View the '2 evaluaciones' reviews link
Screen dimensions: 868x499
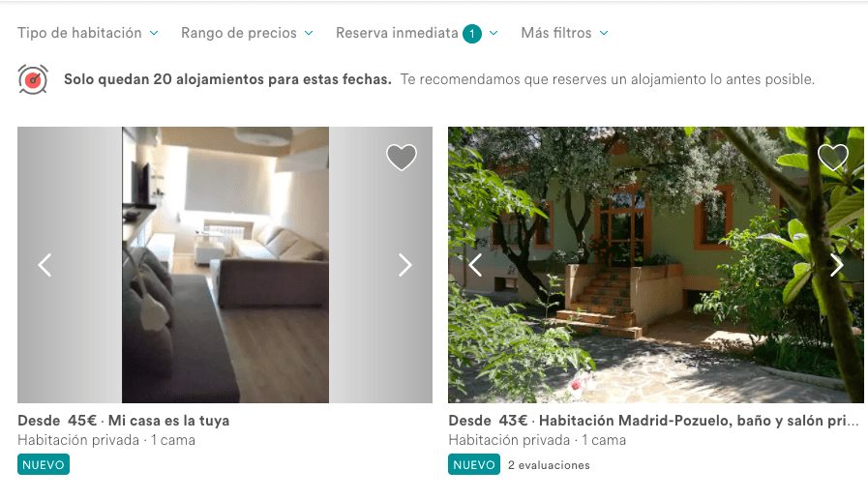[x=549, y=465]
